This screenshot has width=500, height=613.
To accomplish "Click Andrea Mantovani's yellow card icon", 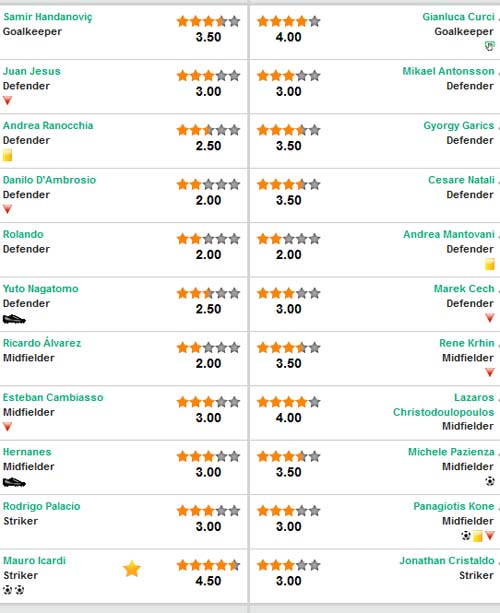I will pos(489,264).
